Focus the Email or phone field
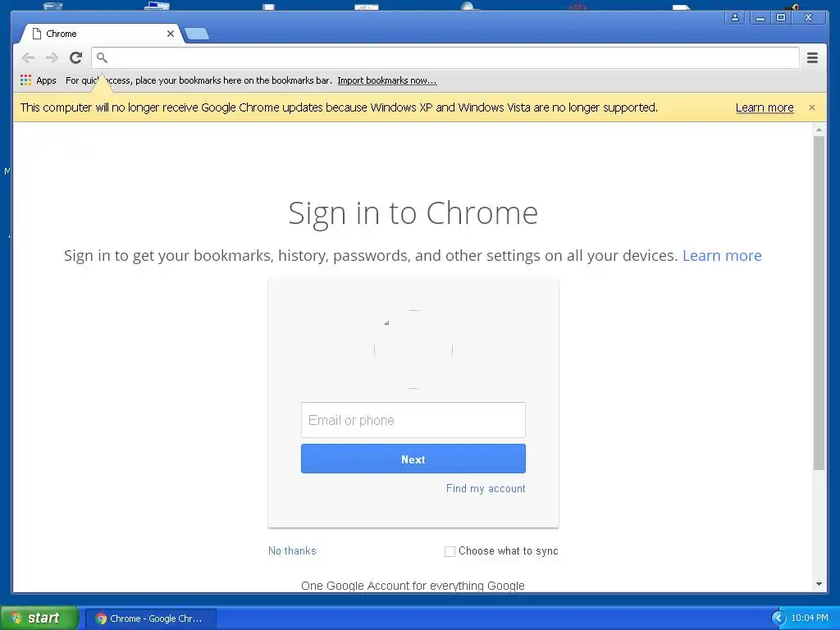840x630 pixels. [413, 420]
